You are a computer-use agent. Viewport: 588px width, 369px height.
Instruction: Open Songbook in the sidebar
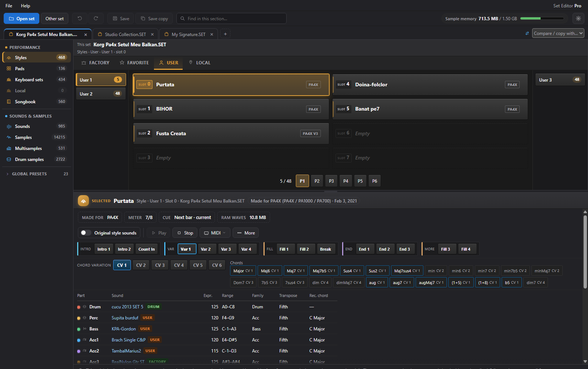36,102
